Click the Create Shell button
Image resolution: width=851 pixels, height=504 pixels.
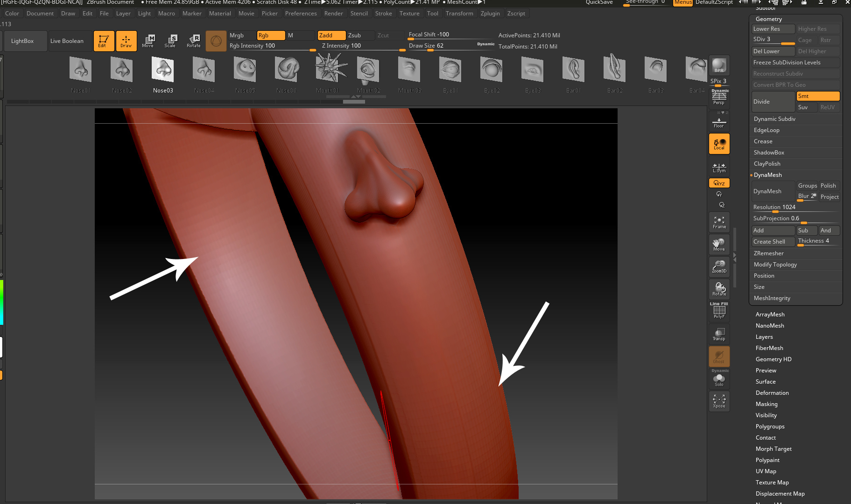(773, 242)
